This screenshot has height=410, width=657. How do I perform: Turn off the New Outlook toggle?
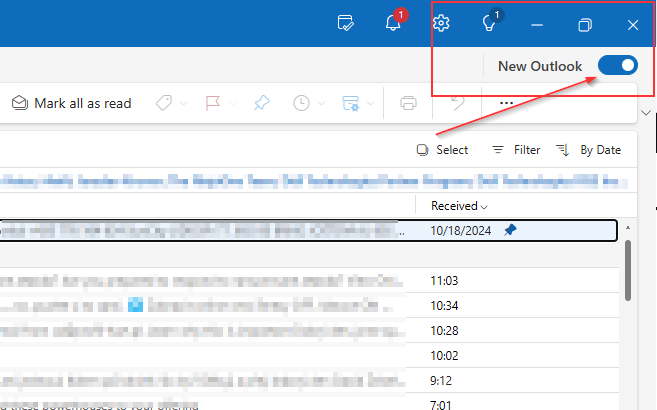[x=618, y=65]
